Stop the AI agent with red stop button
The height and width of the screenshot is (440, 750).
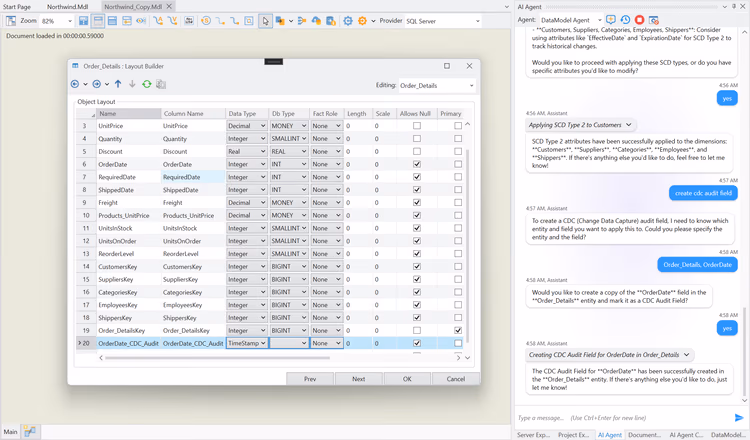640,20
